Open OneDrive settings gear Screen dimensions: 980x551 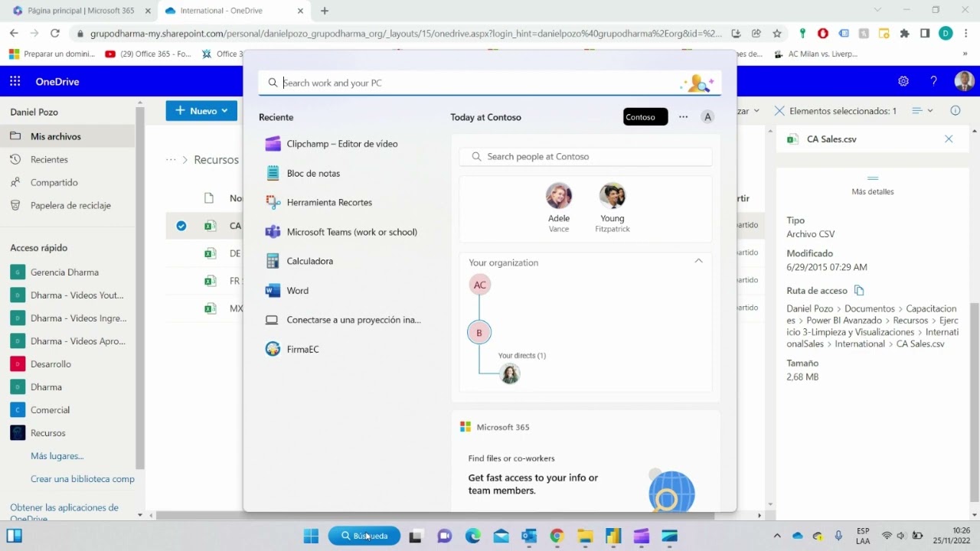(x=903, y=81)
